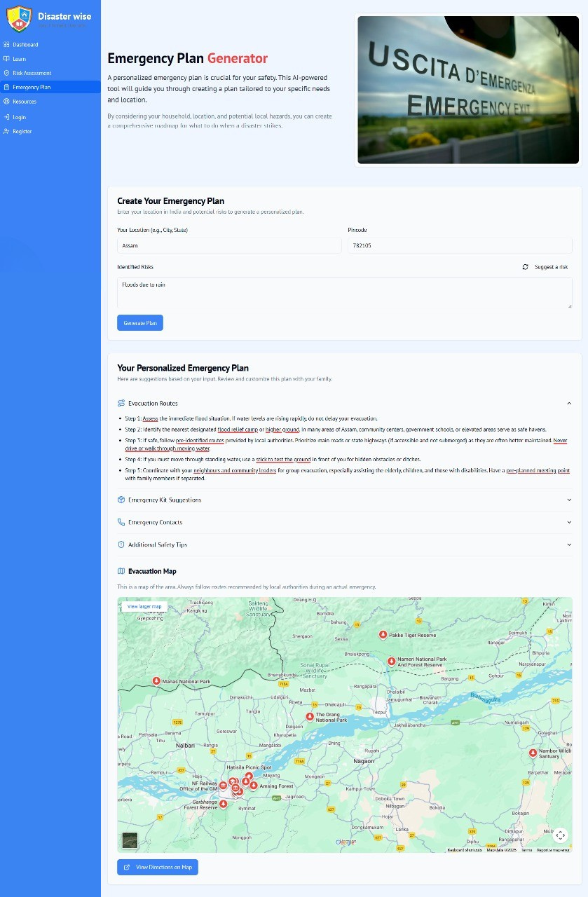Click Report a map error link
This screenshot has height=897, width=588.
click(554, 850)
